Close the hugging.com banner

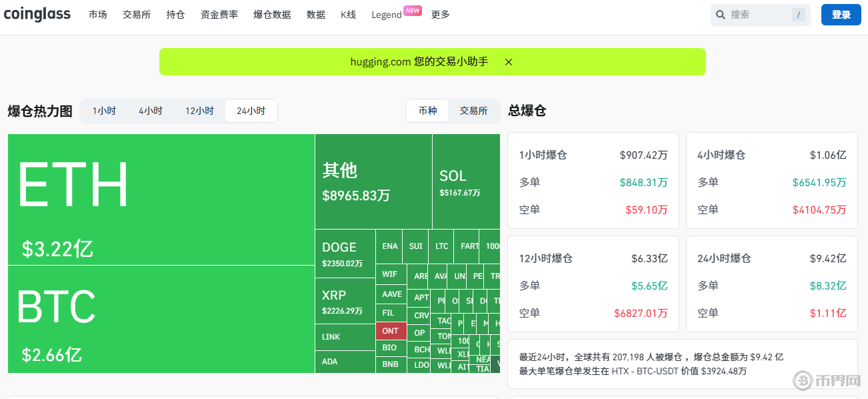pyautogui.click(x=509, y=62)
